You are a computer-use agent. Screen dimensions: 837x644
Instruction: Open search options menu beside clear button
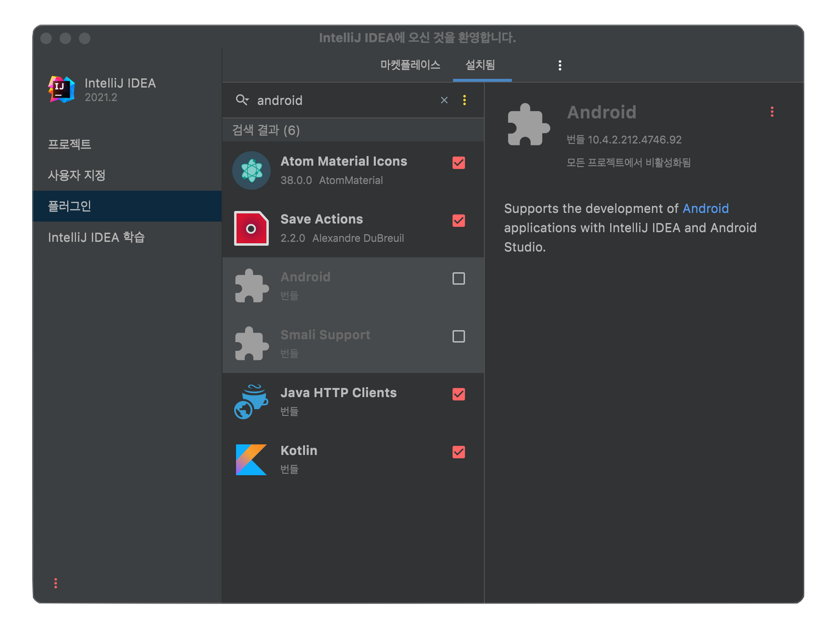465,100
